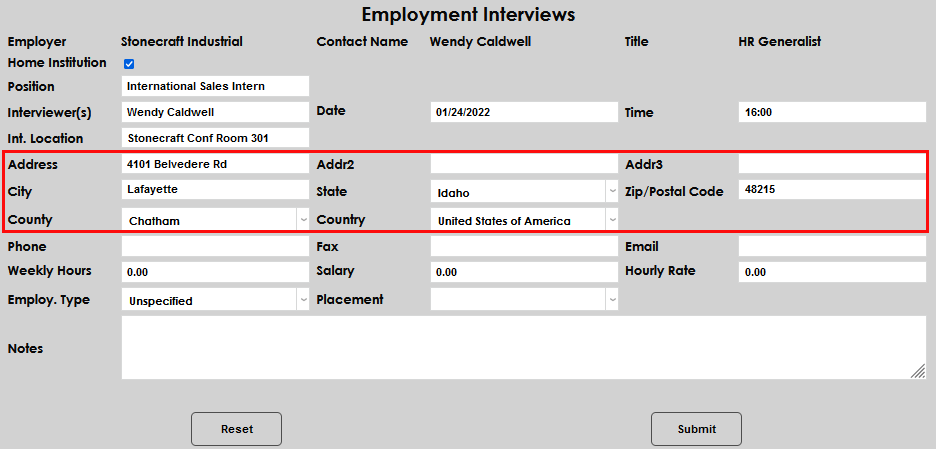Click the Interviewer(s) input field
The height and width of the screenshot is (449, 936).
(x=215, y=112)
